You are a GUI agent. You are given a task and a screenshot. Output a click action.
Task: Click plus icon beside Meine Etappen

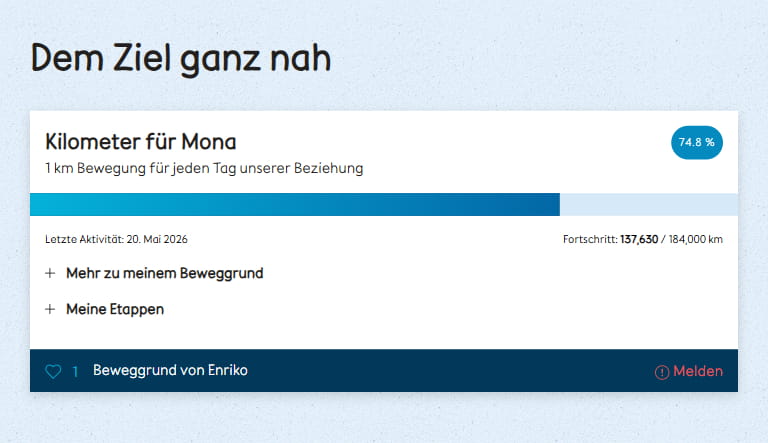(50, 309)
